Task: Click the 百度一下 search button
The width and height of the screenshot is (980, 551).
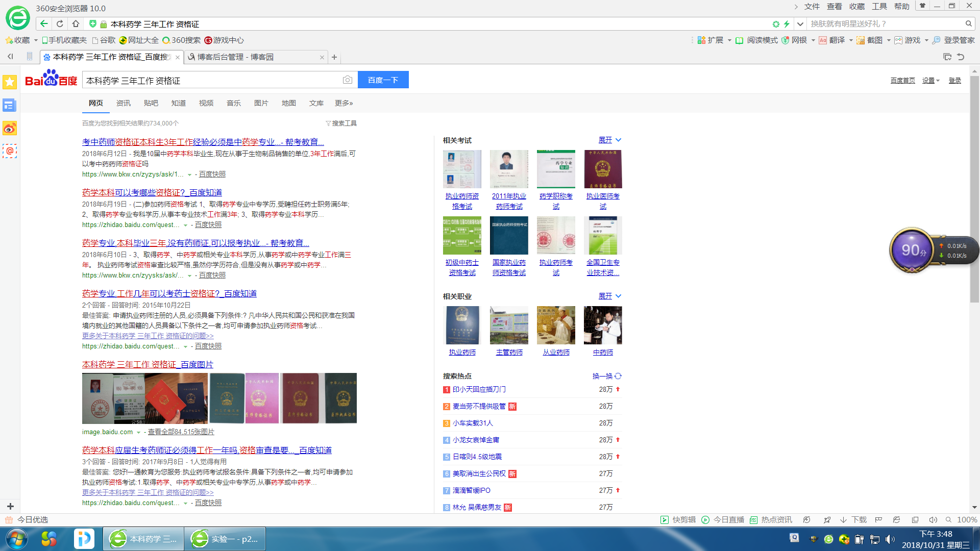Action: pyautogui.click(x=383, y=80)
